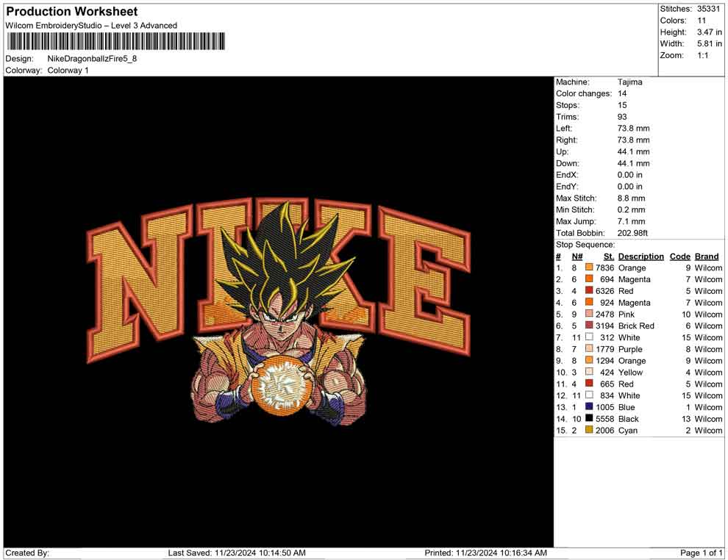Click the EndX value '0.00 in'
728x560 pixels.
coord(630,175)
